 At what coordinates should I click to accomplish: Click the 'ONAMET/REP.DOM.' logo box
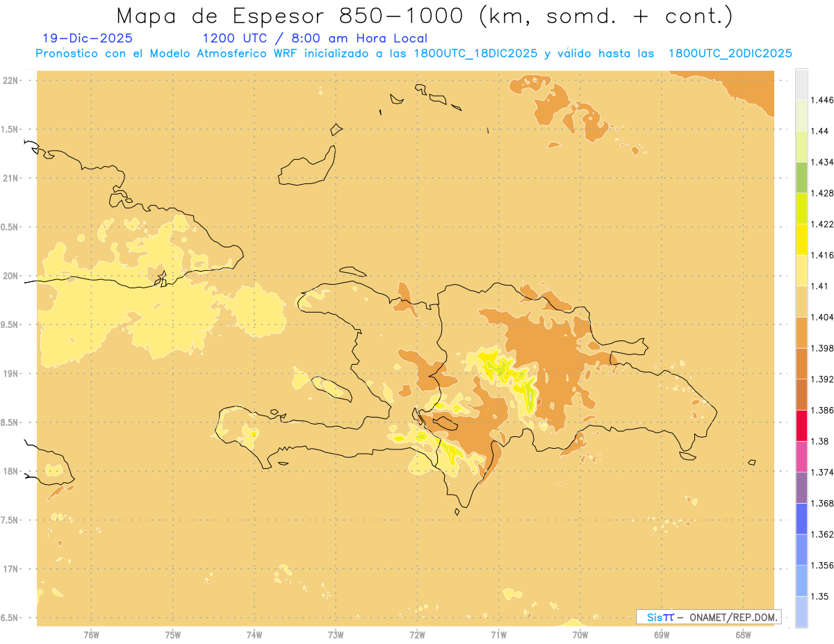[x=709, y=617]
